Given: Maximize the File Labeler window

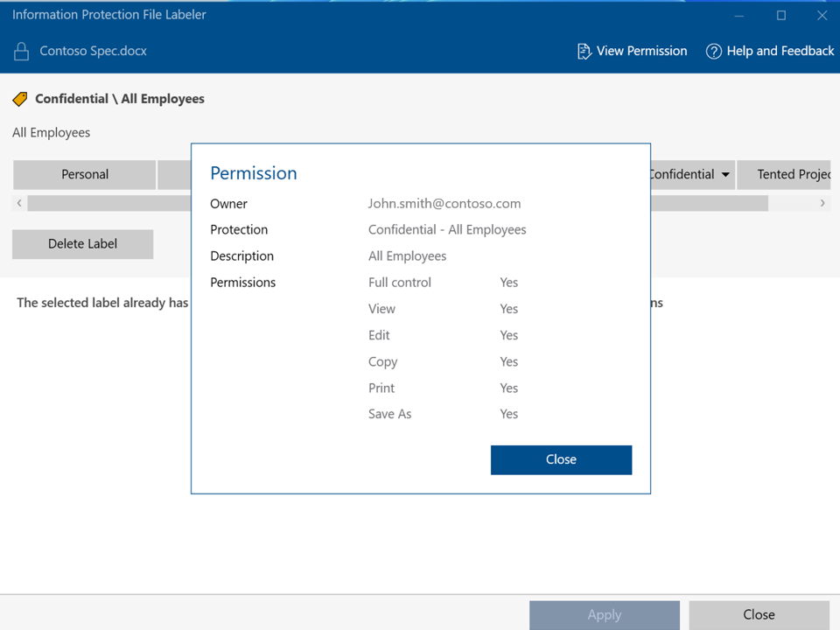Looking at the screenshot, I should pyautogui.click(x=781, y=16).
